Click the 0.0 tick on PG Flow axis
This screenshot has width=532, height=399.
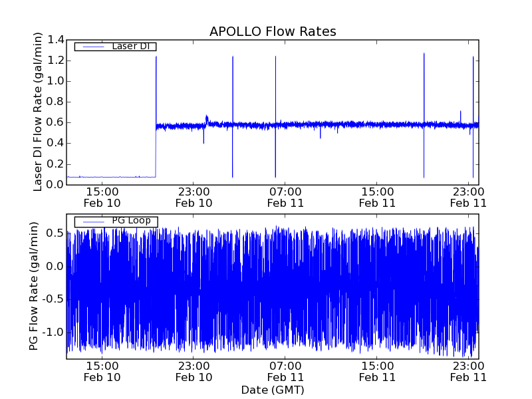tap(56, 267)
